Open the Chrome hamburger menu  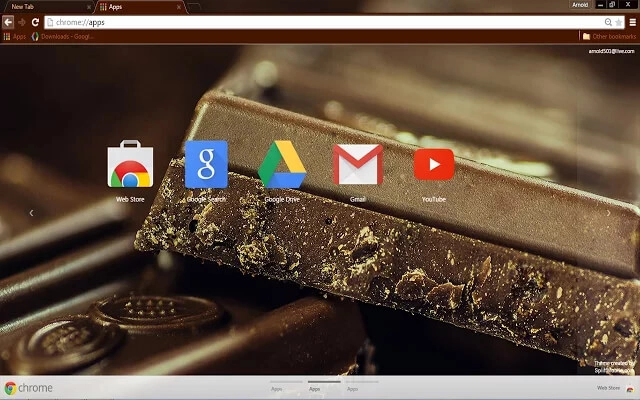click(633, 22)
